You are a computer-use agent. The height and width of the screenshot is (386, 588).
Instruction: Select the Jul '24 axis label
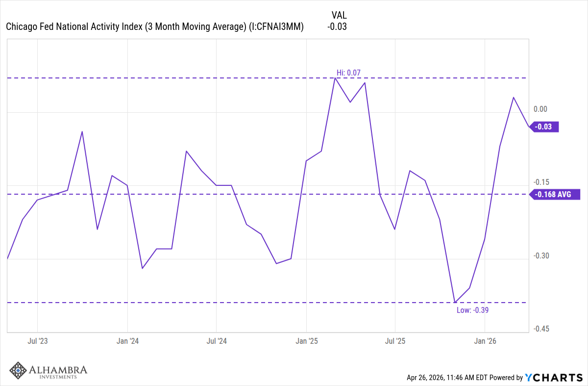217,341
